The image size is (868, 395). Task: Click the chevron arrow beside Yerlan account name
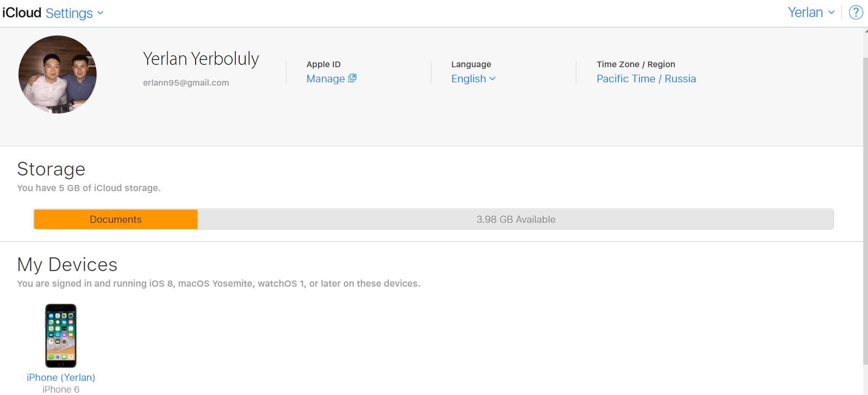click(831, 12)
